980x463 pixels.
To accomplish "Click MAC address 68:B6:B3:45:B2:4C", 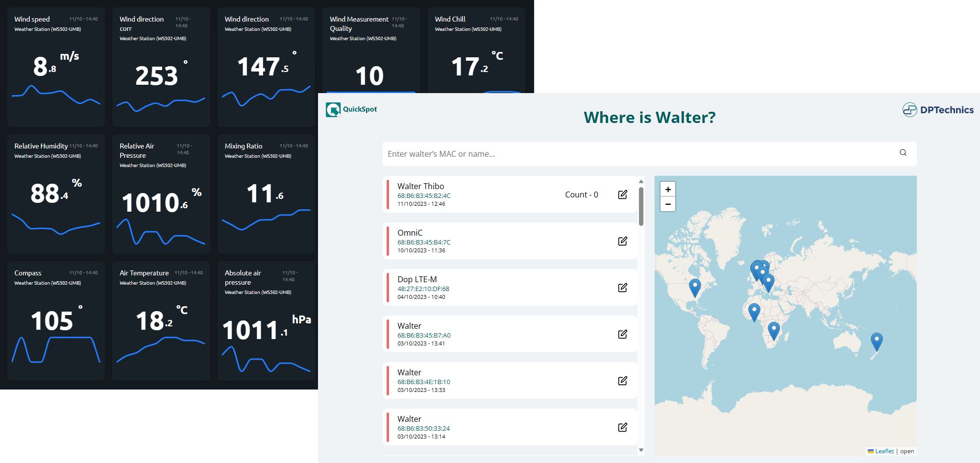I will [424, 195].
